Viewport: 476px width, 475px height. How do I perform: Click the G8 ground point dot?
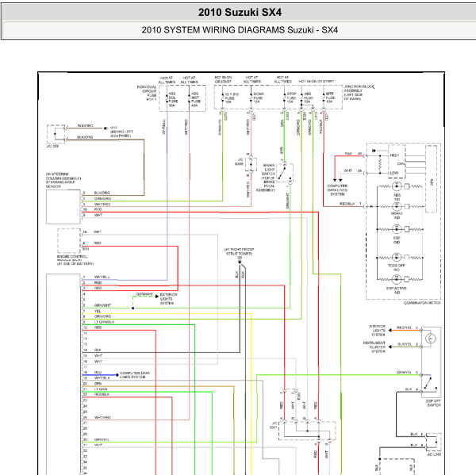(x=240, y=262)
